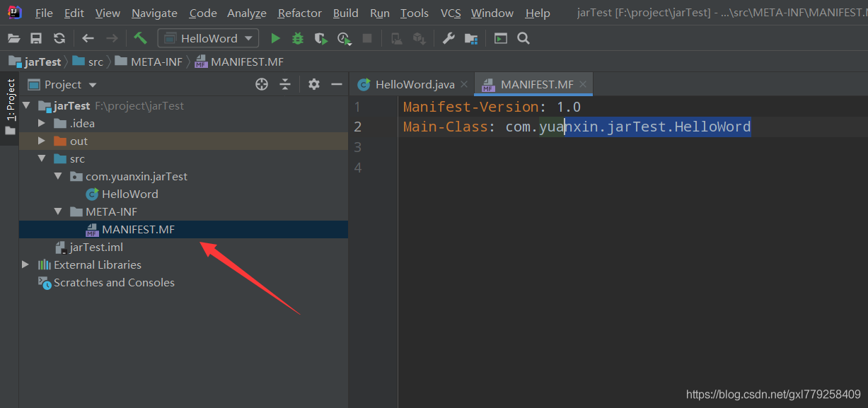Click the locate target icon in Project panel
Image resolution: width=868 pixels, height=408 pixels.
262,85
